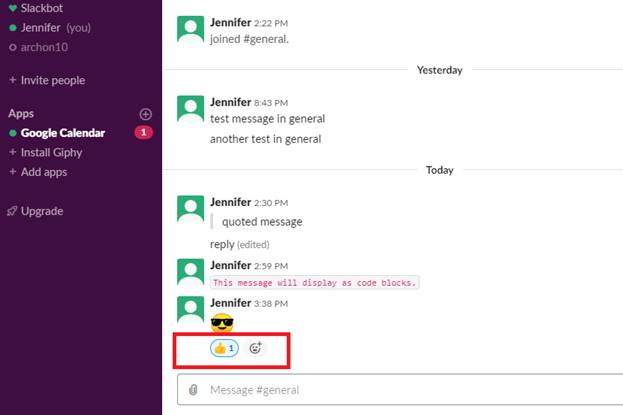Click Invite people link

pyautogui.click(x=53, y=80)
